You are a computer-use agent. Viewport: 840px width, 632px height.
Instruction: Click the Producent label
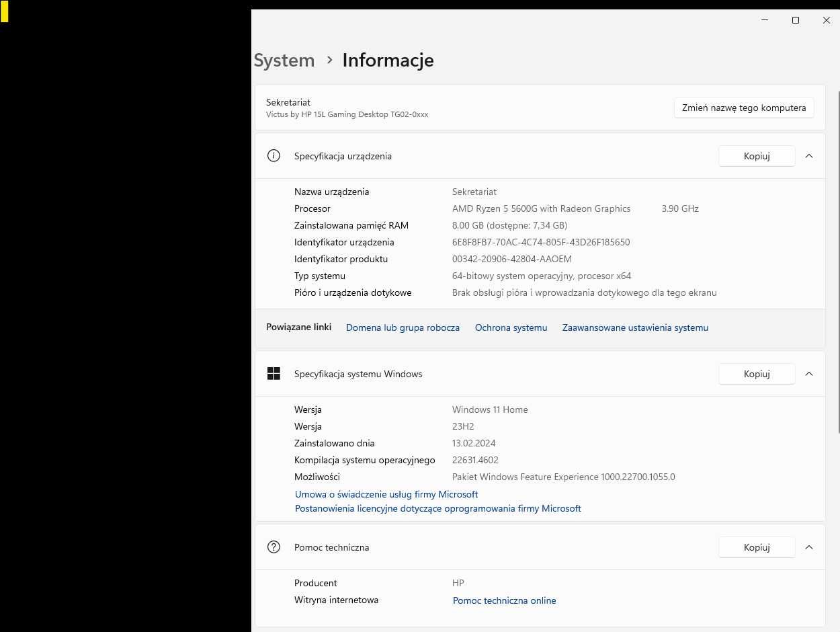[x=315, y=583]
